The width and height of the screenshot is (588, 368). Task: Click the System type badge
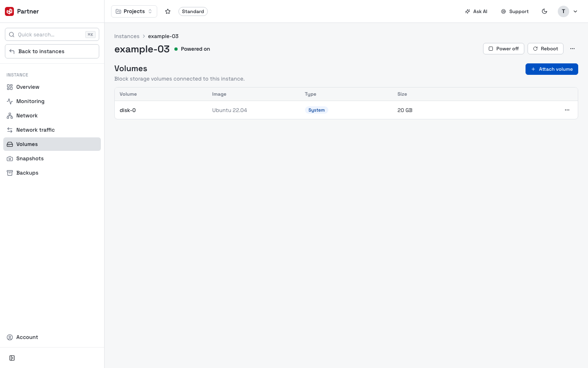(316, 110)
